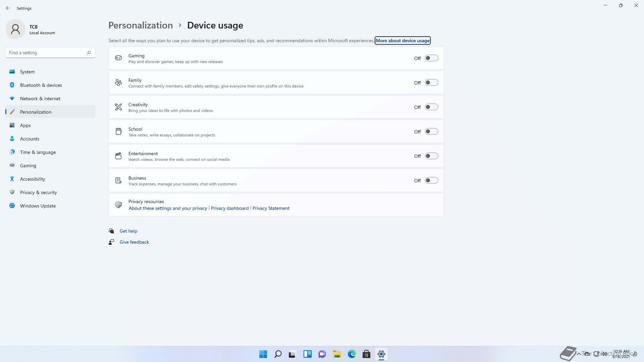Switch on the Business toggle

pyautogui.click(x=431, y=181)
